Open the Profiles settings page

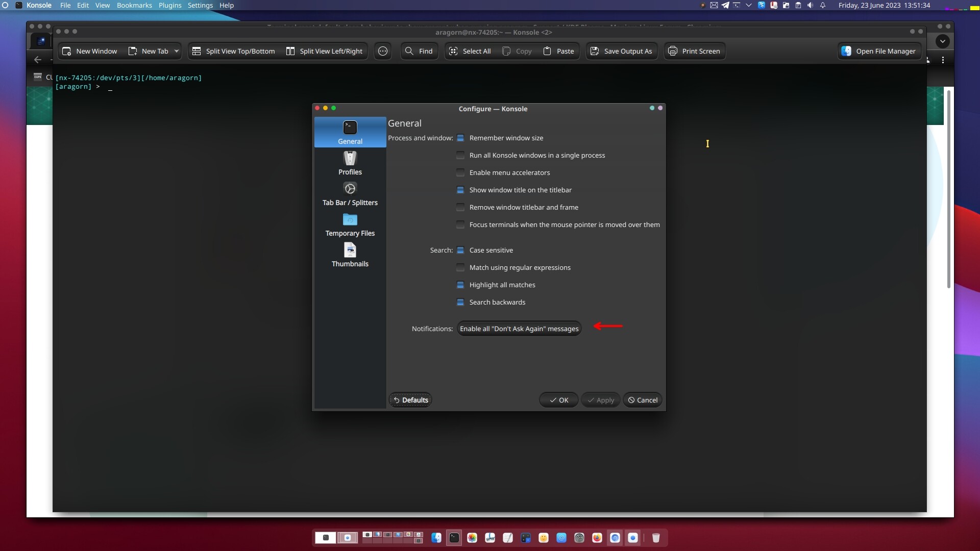(x=350, y=163)
